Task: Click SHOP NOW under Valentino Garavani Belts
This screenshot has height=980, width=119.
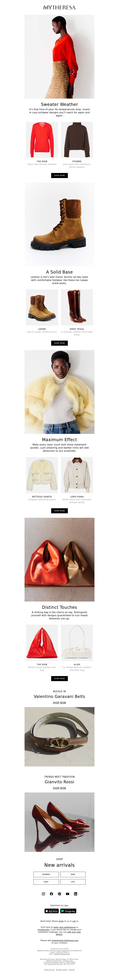Action: pyautogui.click(x=59, y=703)
